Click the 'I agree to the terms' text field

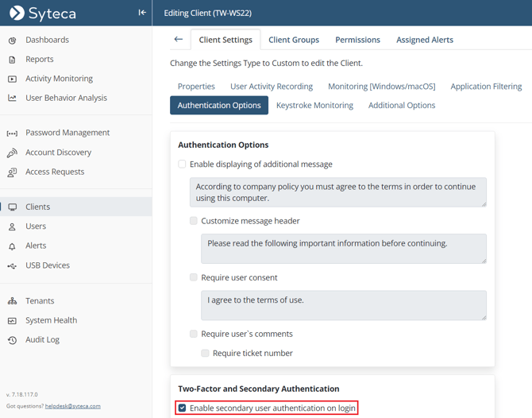(x=343, y=305)
